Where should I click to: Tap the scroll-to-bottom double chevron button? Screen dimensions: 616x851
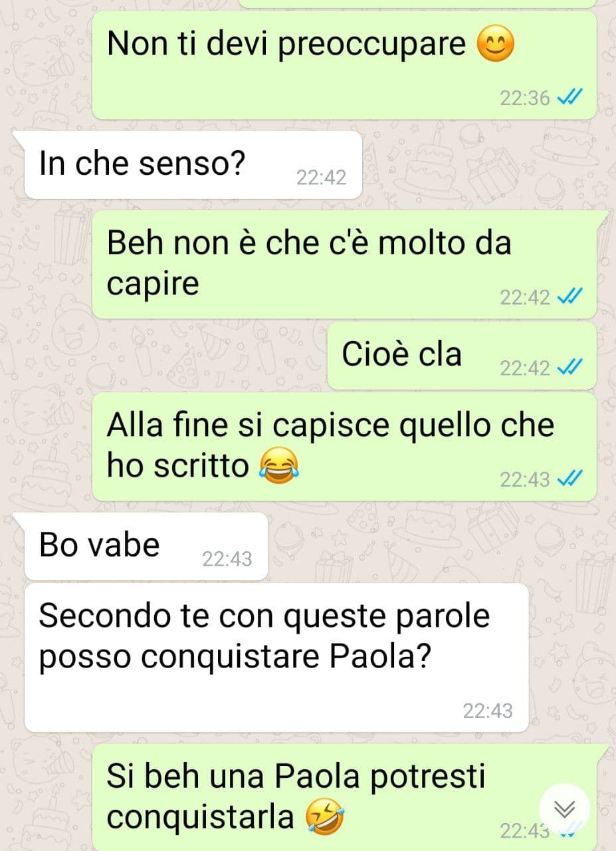click(564, 809)
